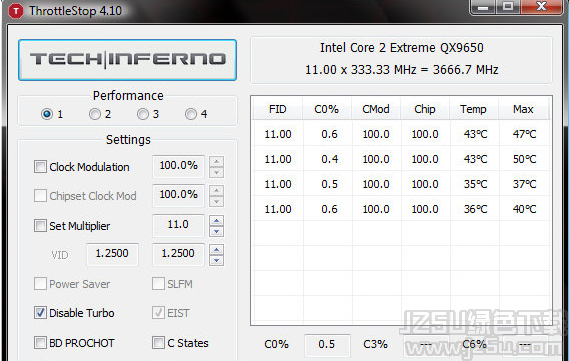Select the row with Max 40°C
The height and width of the screenshot is (361, 569).
[x=401, y=209]
